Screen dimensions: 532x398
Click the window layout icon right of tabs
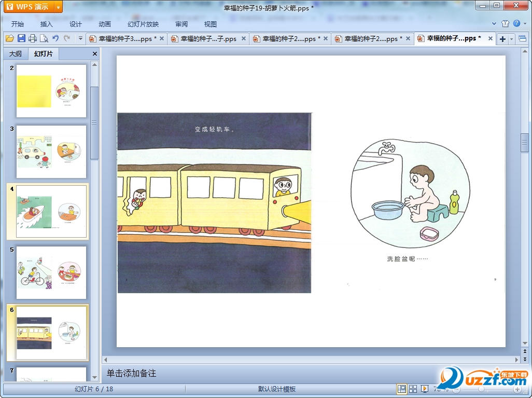point(523,39)
